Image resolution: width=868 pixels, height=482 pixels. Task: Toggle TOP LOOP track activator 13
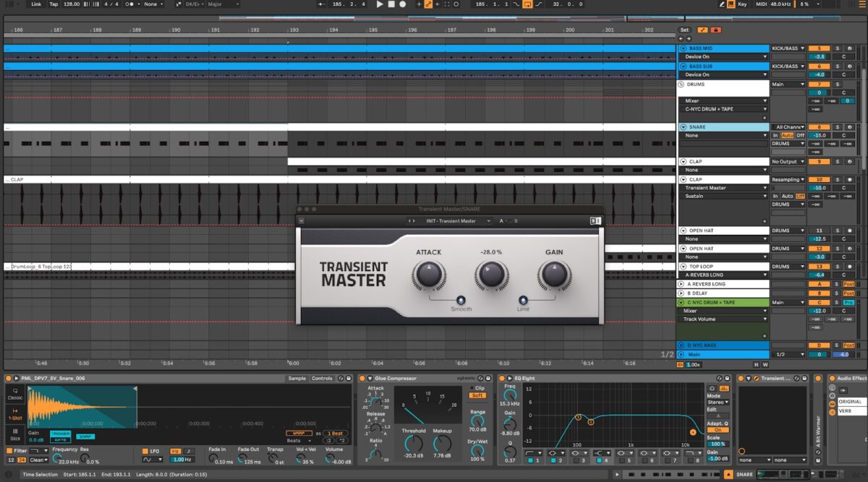click(818, 267)
